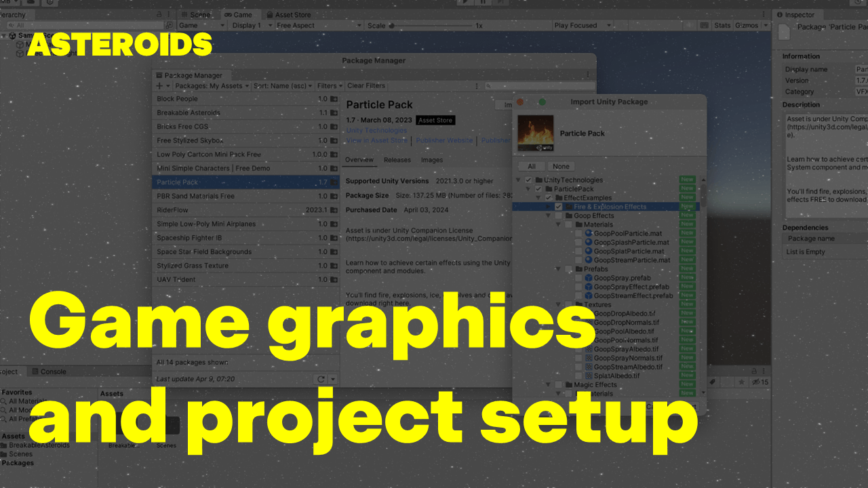Image resolution: width=868 pixels, height=488 pixels.
Task: Click folder icon on Free Stylized Skybox row
Action: pos(334,141)
